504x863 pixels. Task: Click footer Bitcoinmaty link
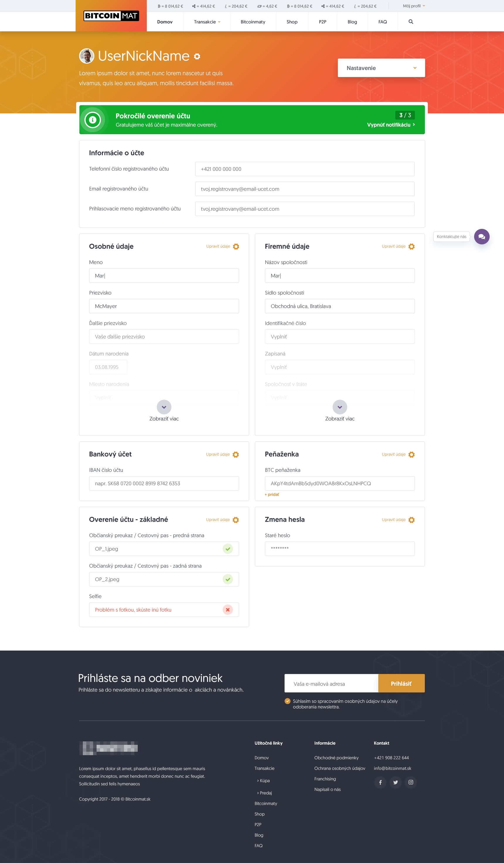[x=266, y=804]
